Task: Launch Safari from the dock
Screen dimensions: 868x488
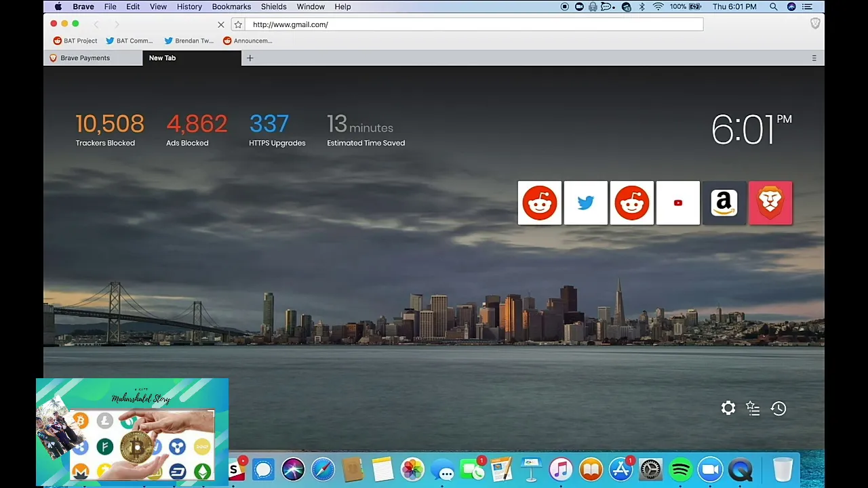Action: (x=323, y=469)
